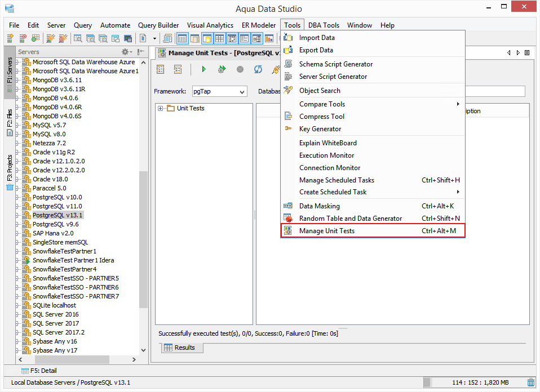This screenshot has height=392, width=540.
Task: Open the Query Builder menu
Action: 158,25
